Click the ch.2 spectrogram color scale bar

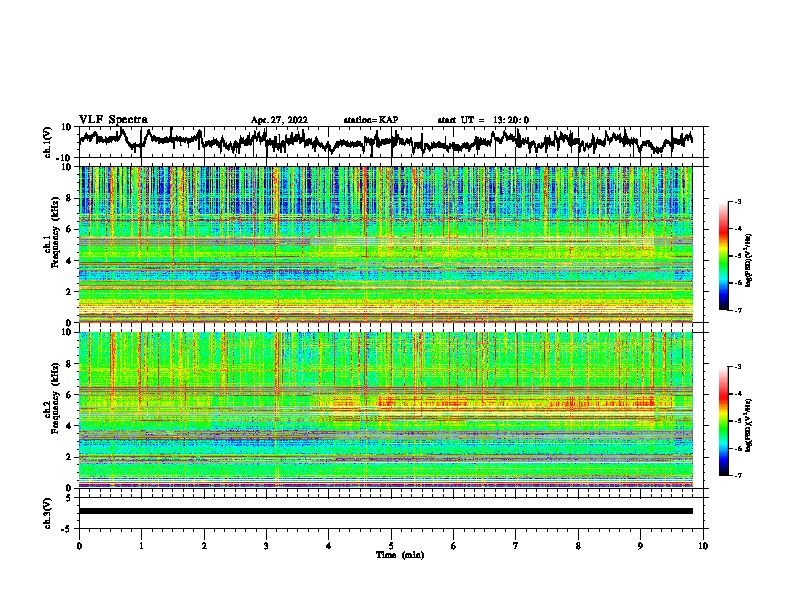[x=724, y=421]
